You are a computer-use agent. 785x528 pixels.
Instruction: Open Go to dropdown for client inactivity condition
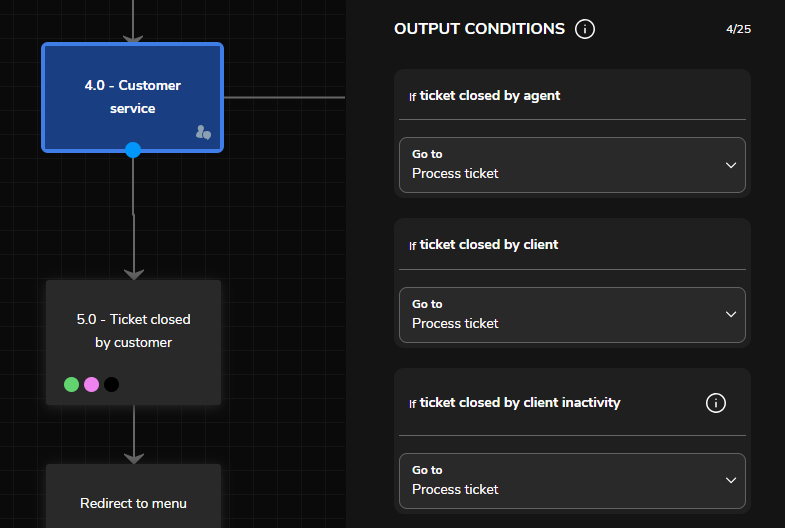point(572,481)
